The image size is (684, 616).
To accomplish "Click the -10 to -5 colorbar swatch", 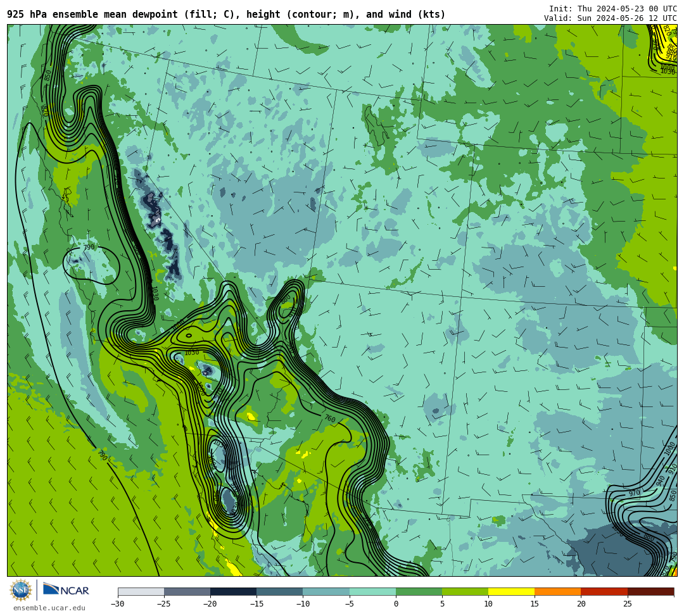I will pyautogui.click(x=326, y=591).
